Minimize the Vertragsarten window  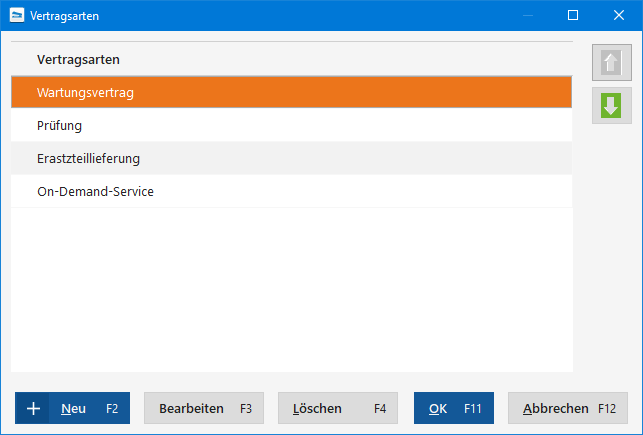click(x=527, y=16)
